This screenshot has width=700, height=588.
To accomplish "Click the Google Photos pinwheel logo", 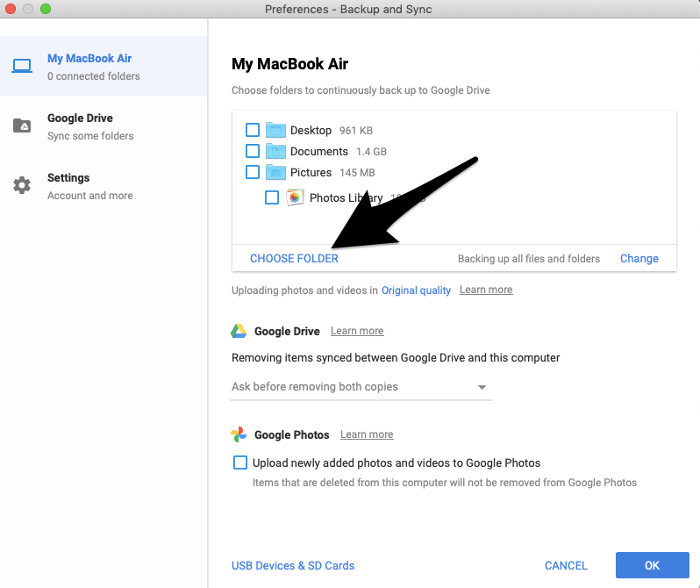I will click(x=239, y=434).
